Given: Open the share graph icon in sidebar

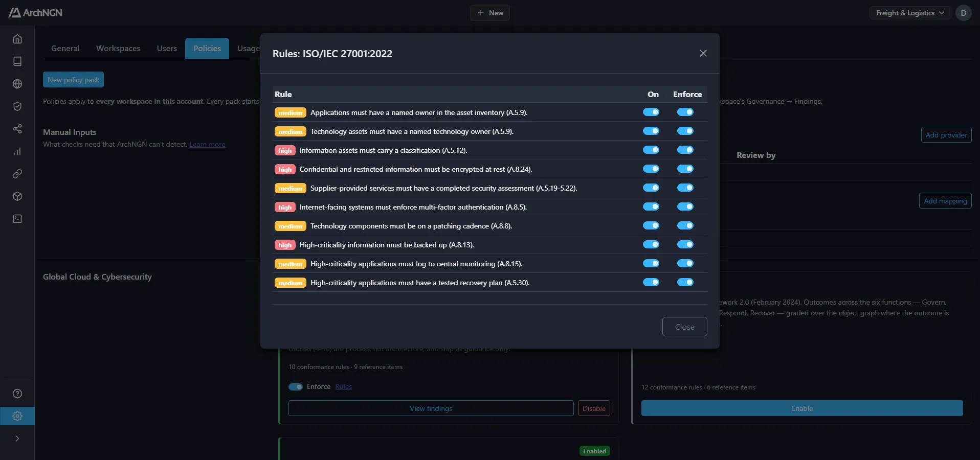Looking at the screenshot, I should tap(17, 129).
